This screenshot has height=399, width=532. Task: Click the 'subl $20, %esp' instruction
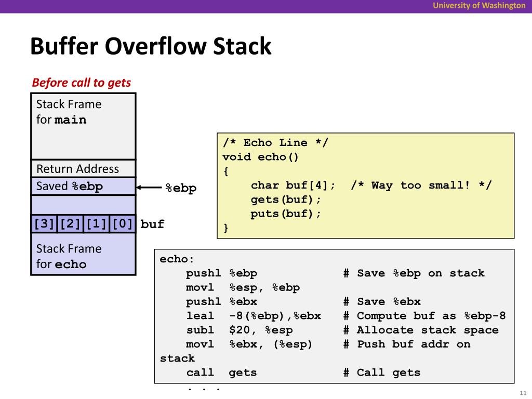point(240,330)
